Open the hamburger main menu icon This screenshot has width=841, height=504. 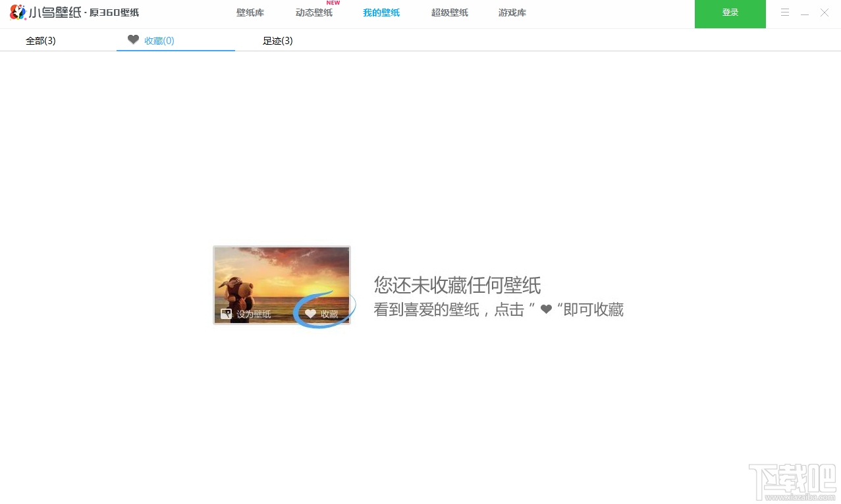[x=784, y=12]
